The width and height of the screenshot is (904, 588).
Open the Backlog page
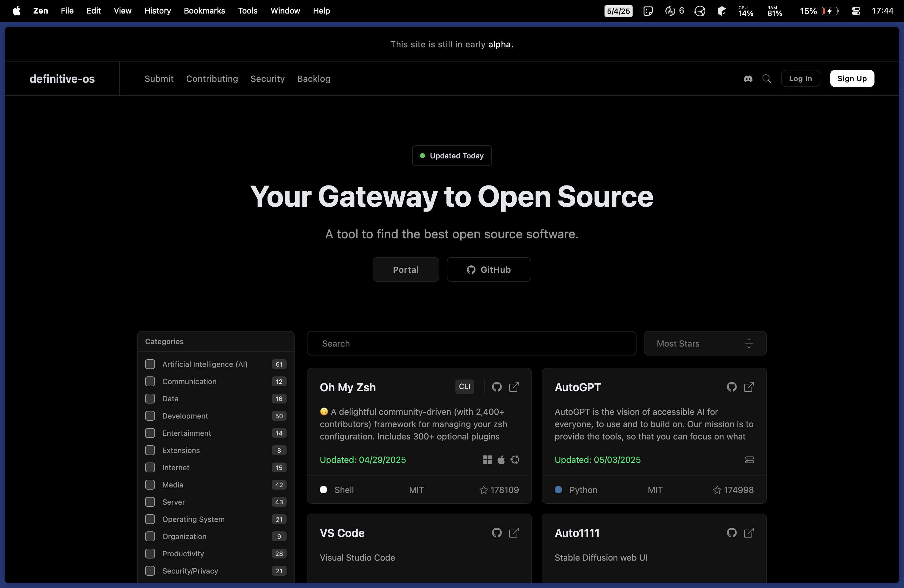(313, 79)
